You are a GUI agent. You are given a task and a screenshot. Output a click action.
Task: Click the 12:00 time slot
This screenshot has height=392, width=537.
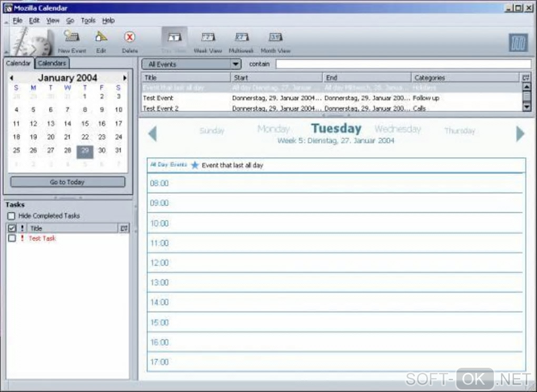coord(335,263)
